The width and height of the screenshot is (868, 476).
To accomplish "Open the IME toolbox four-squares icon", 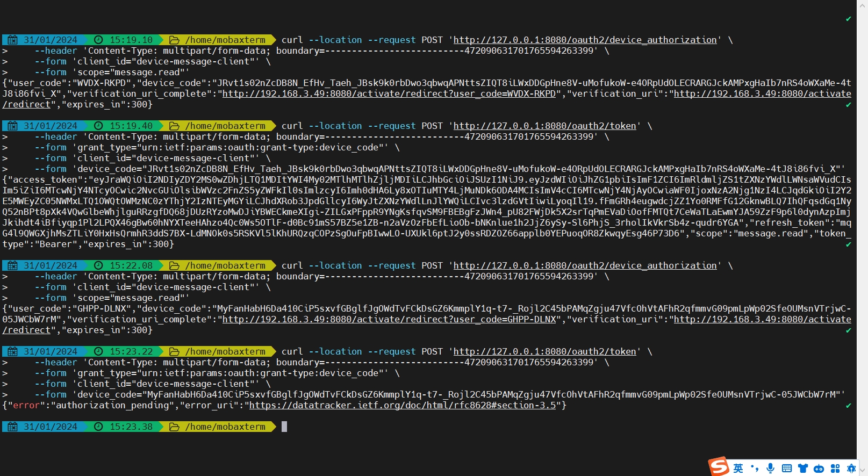I will (x=835, y=468).
